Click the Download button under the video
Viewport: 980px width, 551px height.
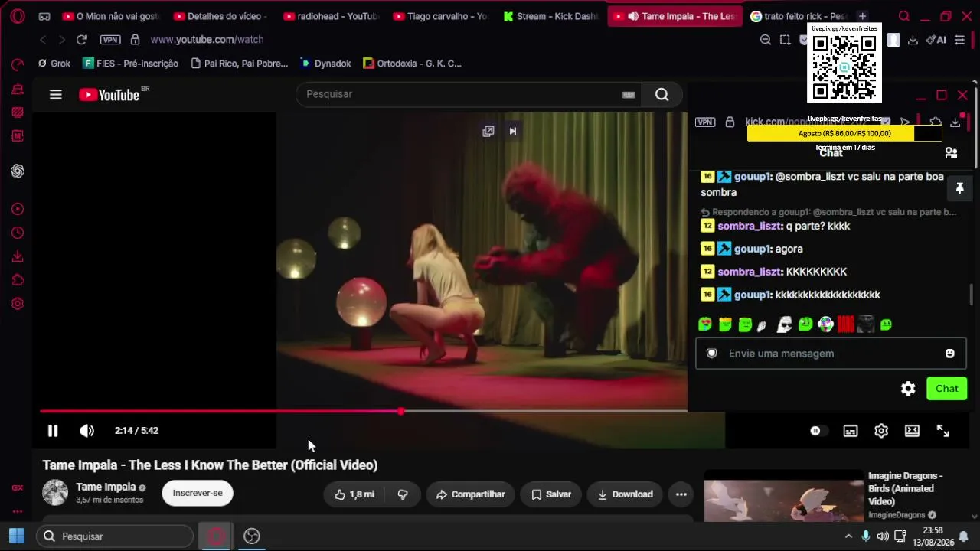[x=625, y=494]
